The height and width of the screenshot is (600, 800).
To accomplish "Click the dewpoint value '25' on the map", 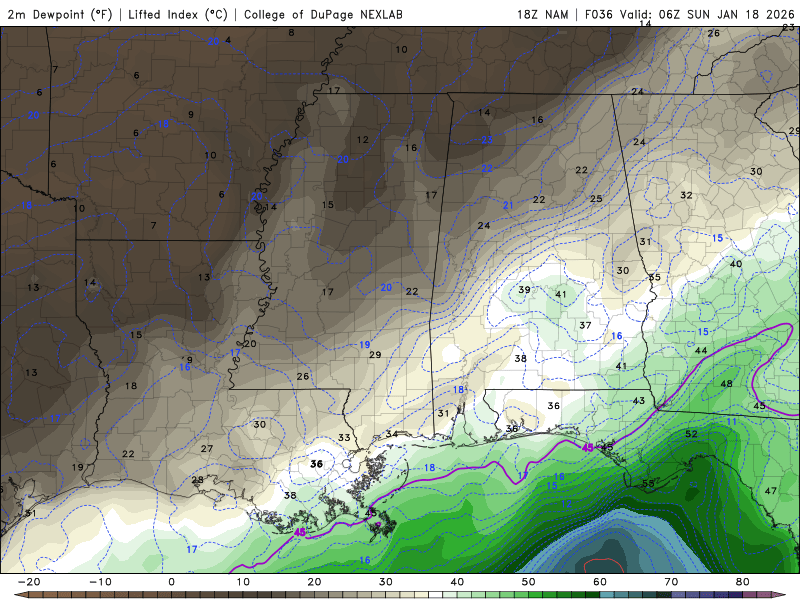I will (596, 198).
